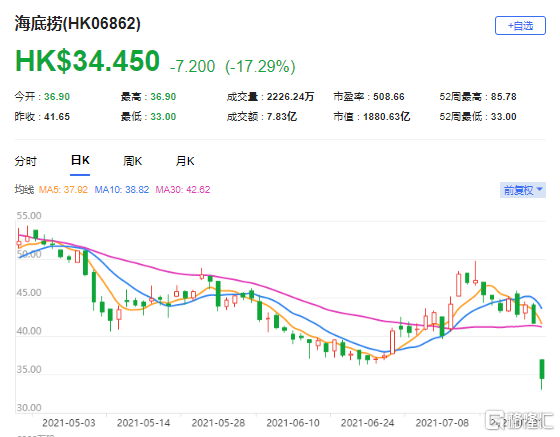Click the stock title 海底捞(HK06862)
The image size is (560, 437).
pyautogui.click(x=78, y=24)
